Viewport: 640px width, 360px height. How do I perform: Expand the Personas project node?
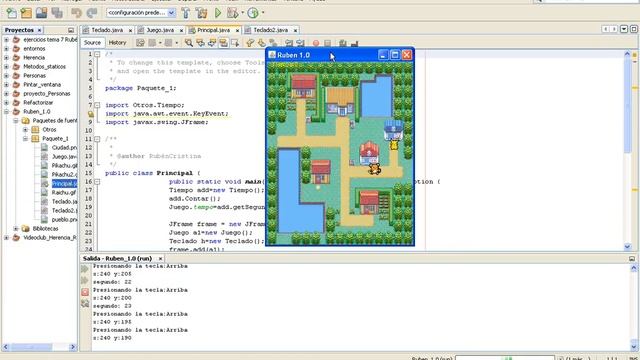pos(6,76)
